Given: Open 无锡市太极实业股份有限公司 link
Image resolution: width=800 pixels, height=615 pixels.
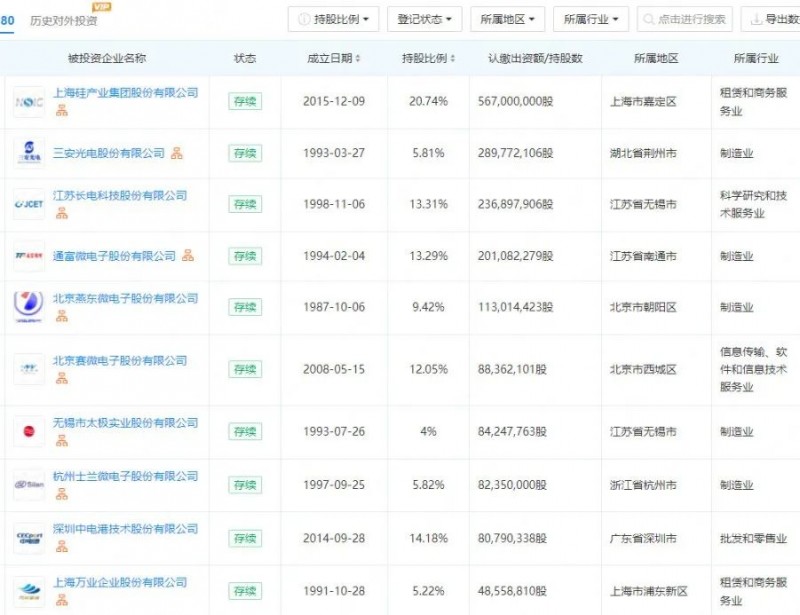Looking at the screenshot, I should (x=126, y=423).
